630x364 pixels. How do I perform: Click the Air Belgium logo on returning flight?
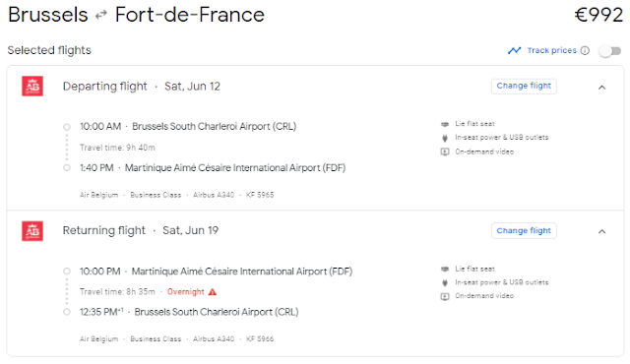(x=32, y=231)
